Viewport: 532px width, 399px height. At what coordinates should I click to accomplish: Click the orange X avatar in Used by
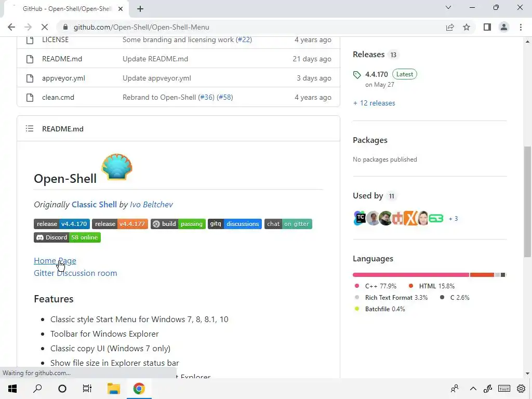click(x=410, y=218)
